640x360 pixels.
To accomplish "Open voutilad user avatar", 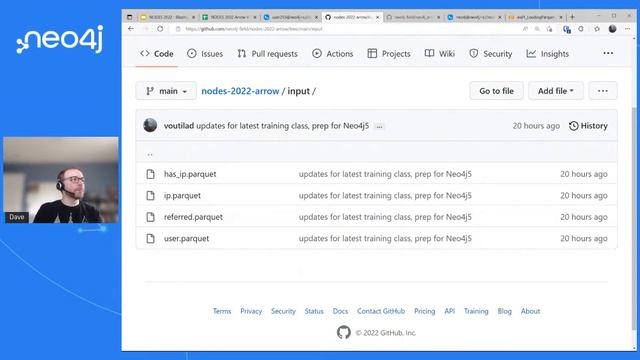I will click(150, 125).
